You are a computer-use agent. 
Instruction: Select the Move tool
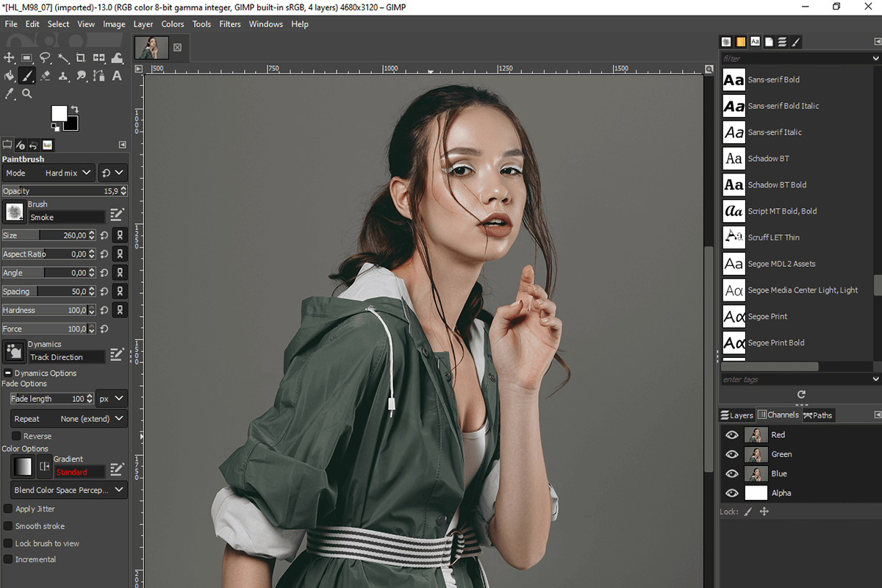[x=10, y=57]
